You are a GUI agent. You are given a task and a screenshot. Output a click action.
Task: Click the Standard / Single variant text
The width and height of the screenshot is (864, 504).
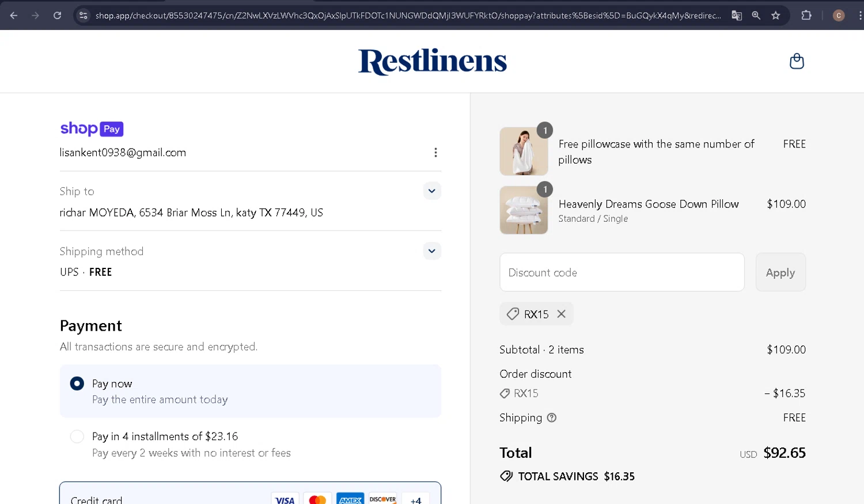coord(593,218)
